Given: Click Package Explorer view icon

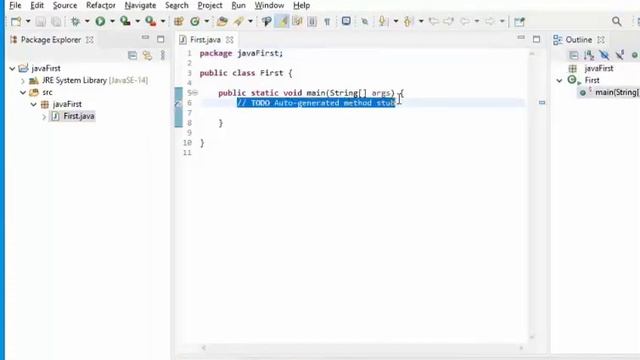Looking at the screenshot, I should tap(13, 40).
